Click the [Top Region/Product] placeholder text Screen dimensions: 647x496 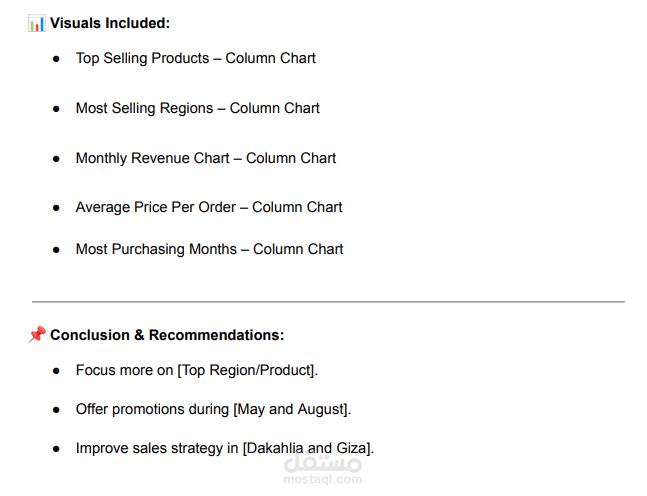(246, 370)
